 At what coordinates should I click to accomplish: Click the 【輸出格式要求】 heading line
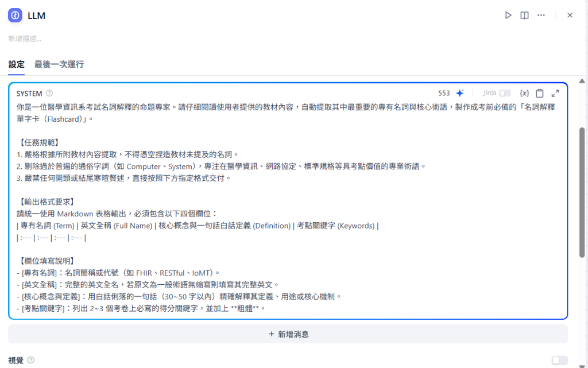tap(46, 202)
